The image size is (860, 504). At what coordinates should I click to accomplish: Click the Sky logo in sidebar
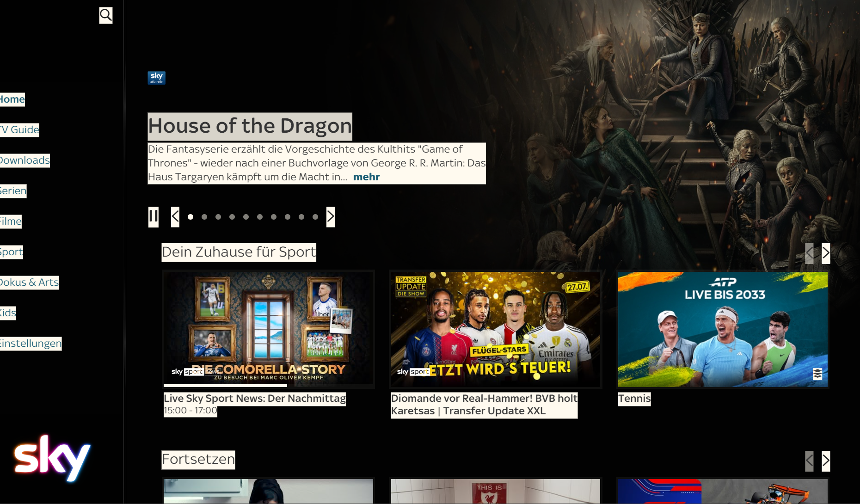coord(52,458)
